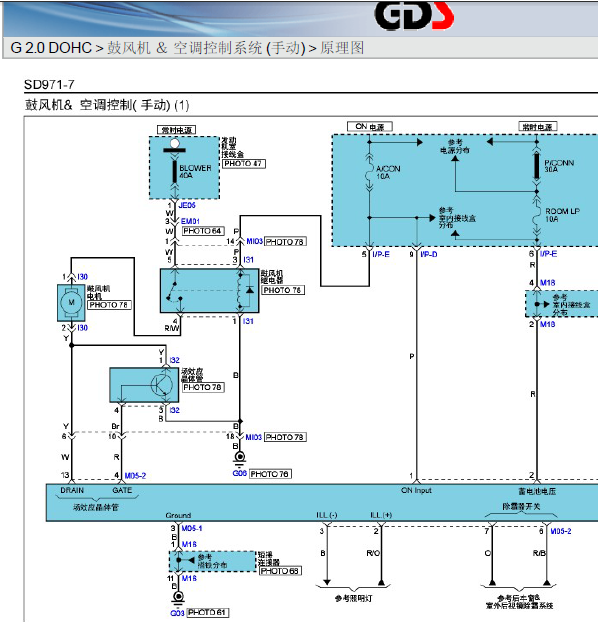Select the 原理图 breadcrumb item
This screenshot has width=598, height=634.
342,48
